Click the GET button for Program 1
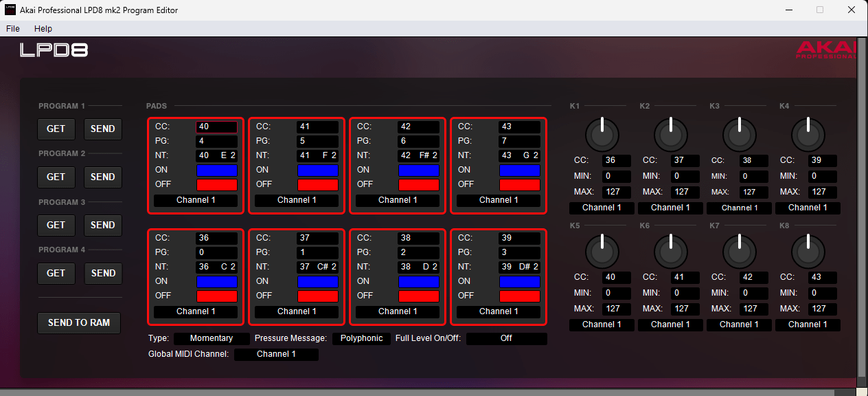This screenshot has width=868, height=396. click(56, 129)
